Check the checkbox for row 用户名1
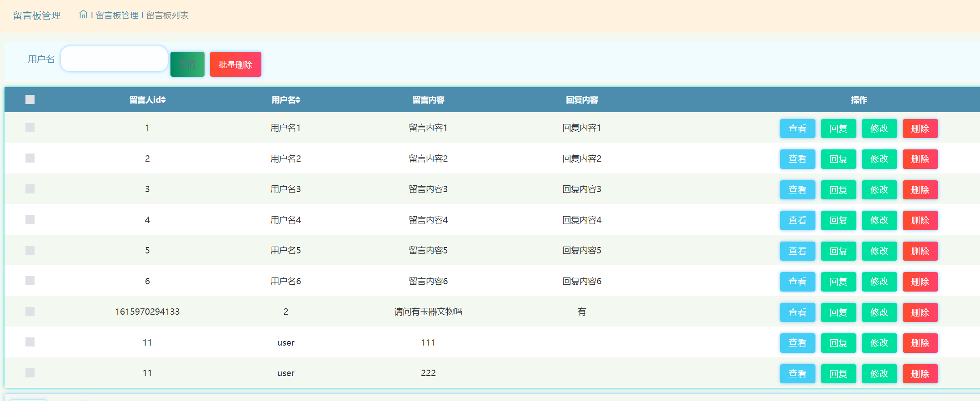This screenshot has height=401, width=980. (x=30, y=128)
